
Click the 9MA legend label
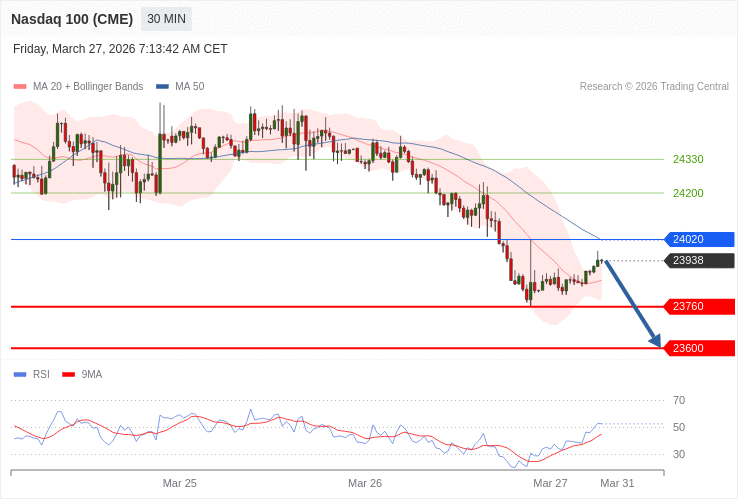(x=92, y=375)
